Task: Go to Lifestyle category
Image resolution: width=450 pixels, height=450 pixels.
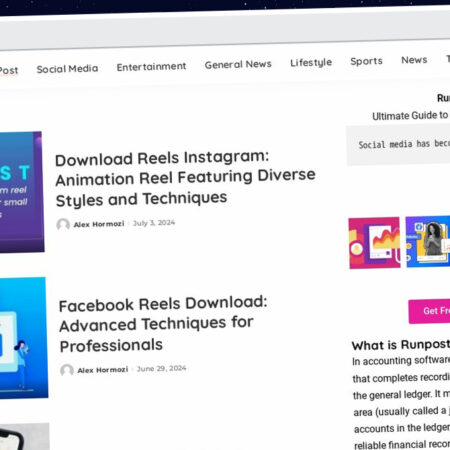Action: tap(311, 62)
